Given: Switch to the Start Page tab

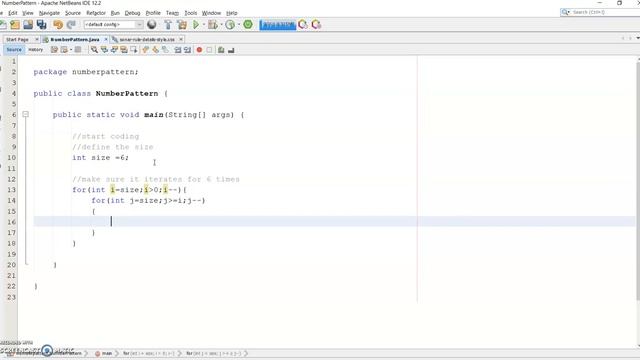Looking at the screenshot, I should coord(17,40).
